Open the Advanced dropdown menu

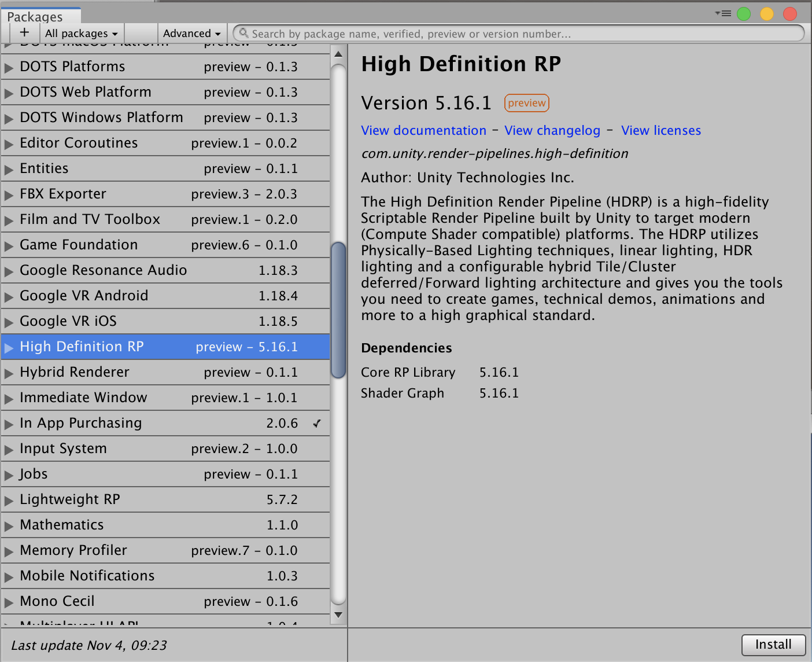coord(191,34)
